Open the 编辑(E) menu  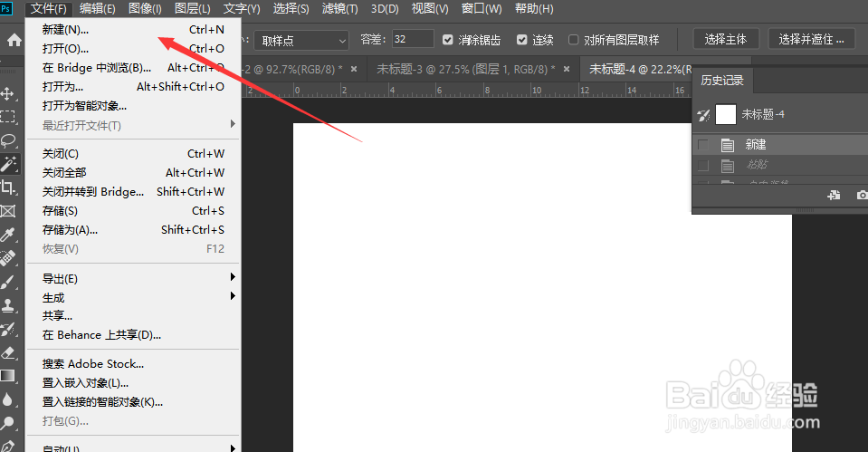coord(98,9)
